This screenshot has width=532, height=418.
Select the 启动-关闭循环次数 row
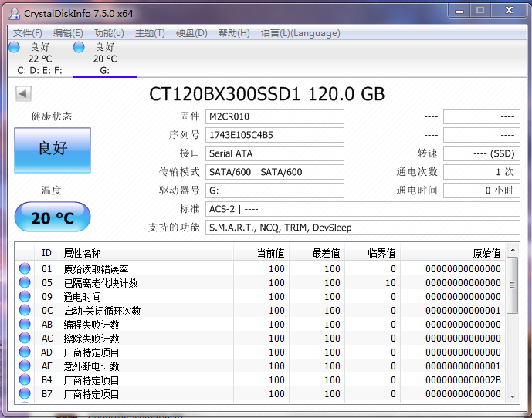click(260, 311)
